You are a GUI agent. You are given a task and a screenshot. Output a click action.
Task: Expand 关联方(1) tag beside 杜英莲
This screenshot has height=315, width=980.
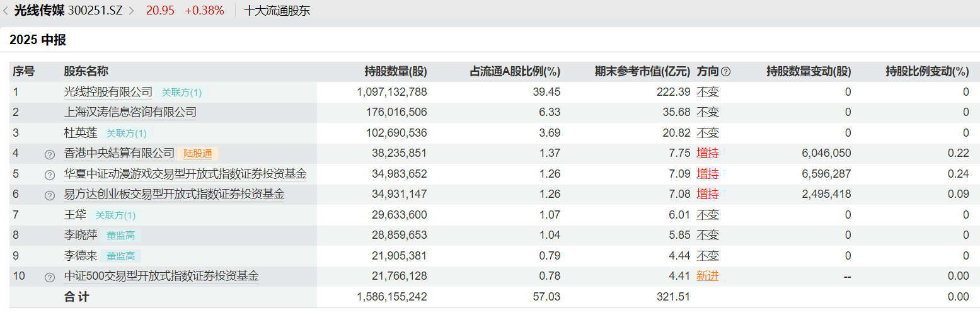pyautogui.click(x=126, y=134)
